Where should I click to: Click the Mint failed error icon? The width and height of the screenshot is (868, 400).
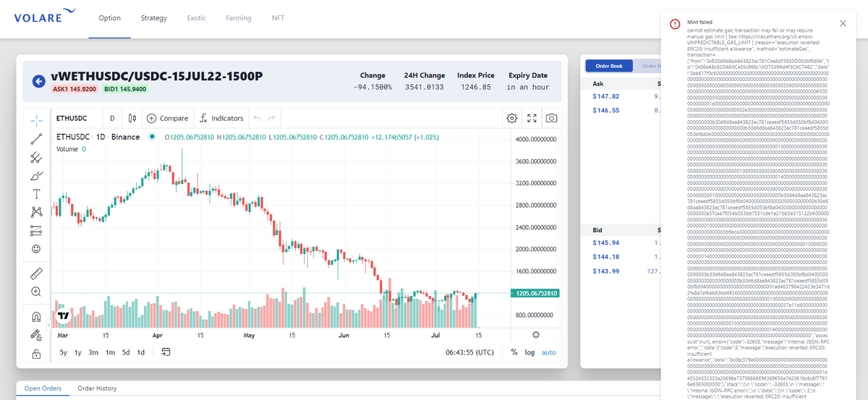coord(675,23)
